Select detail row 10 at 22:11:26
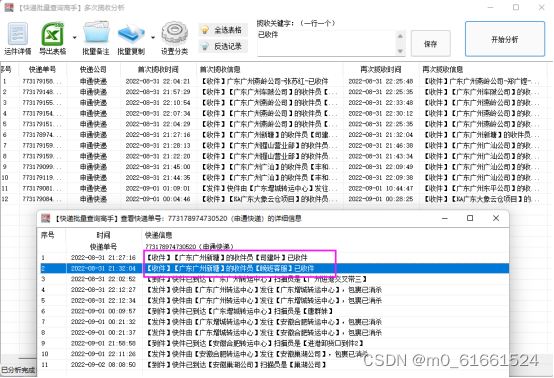554x378 pixels. click(273, 354)
